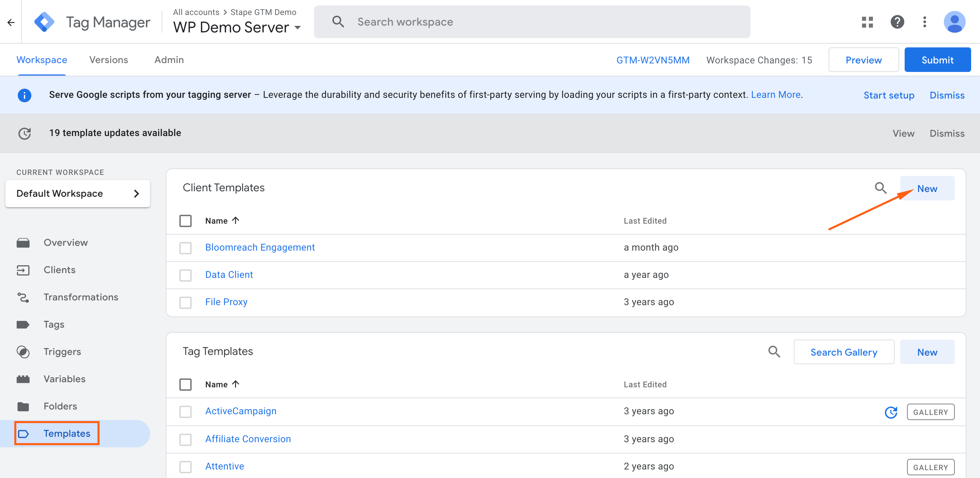The image size is (980, 478).
Task: Click the Search Gallery button
Action: pos(844,352)
